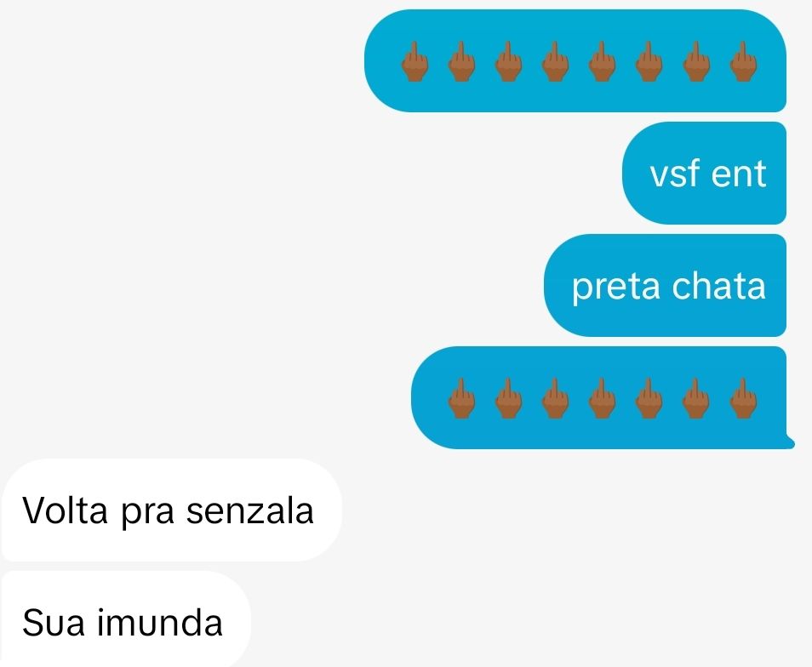Viewport: 812px width, 667px height.
Task: Tap the third emoji in the top message bubble
Action: point(508,61)
